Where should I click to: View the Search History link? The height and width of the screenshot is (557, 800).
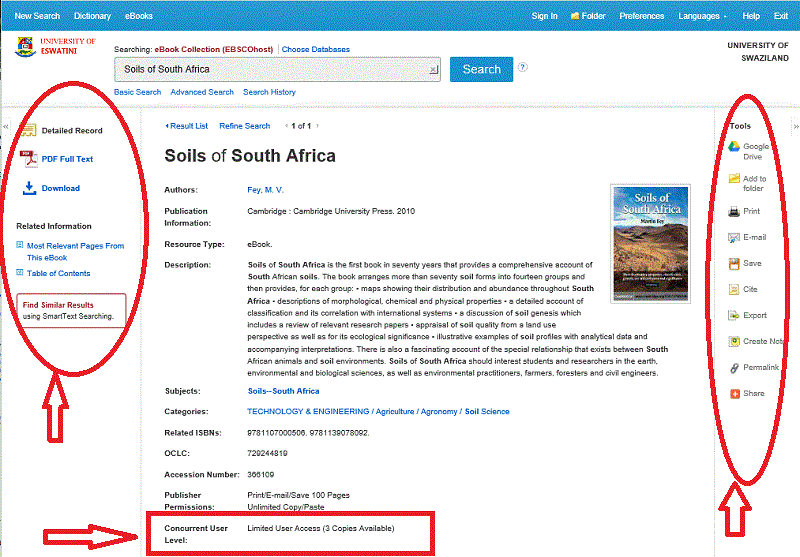pyautogui.click(x=269, y=92)
